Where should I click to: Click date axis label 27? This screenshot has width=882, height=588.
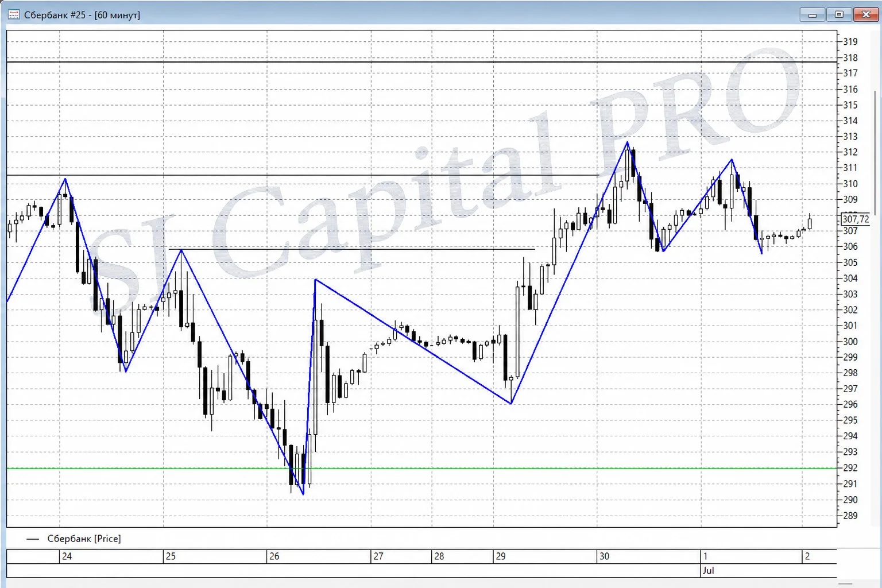point(378,556)
